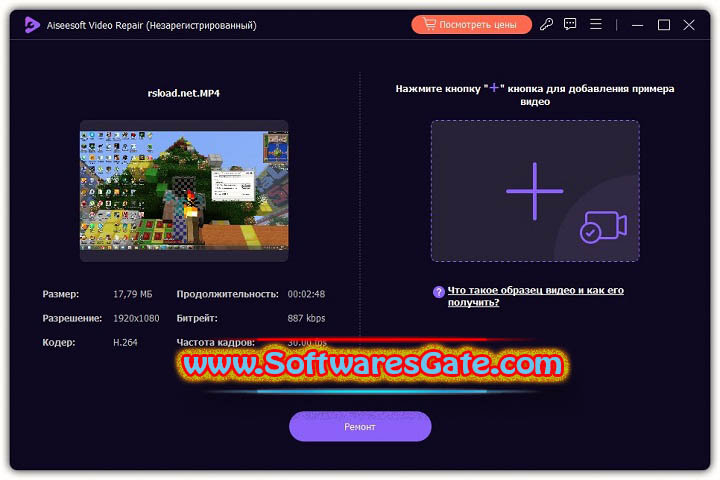Click the resolution value 1920x1080
The width and height of the screenshot is (720, 480).
click(x=136, y=318)
